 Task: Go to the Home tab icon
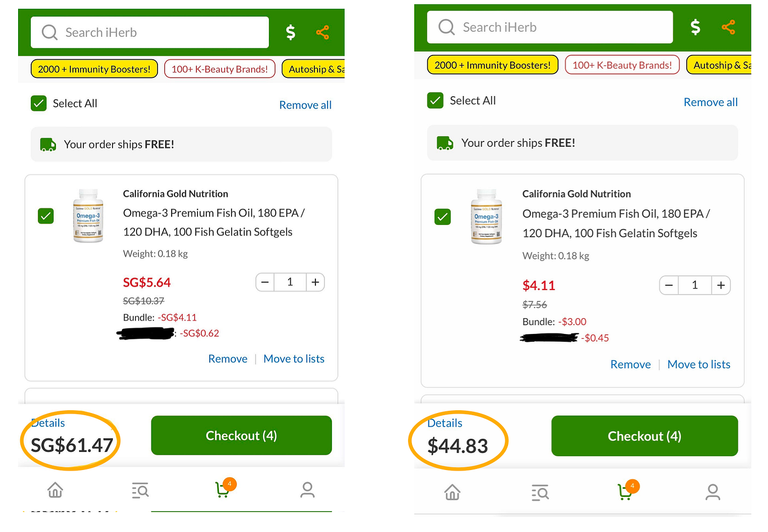pos(55,490)
